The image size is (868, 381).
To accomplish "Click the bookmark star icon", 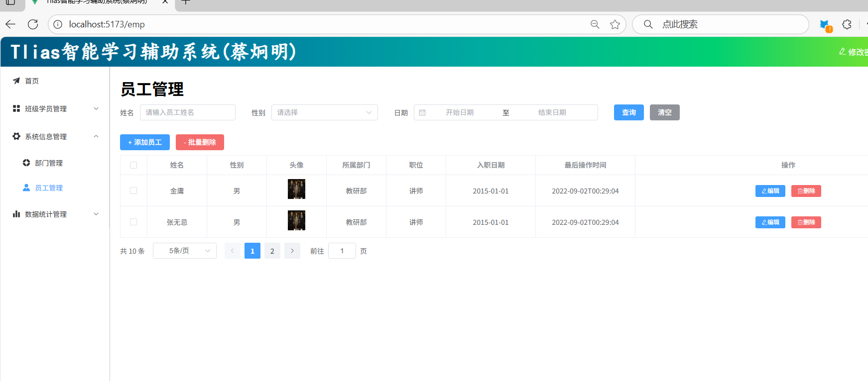I will [615, 24].
